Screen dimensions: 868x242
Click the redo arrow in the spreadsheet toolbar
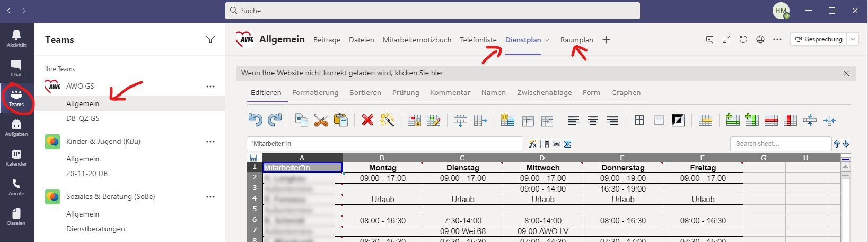coord(275,120)
